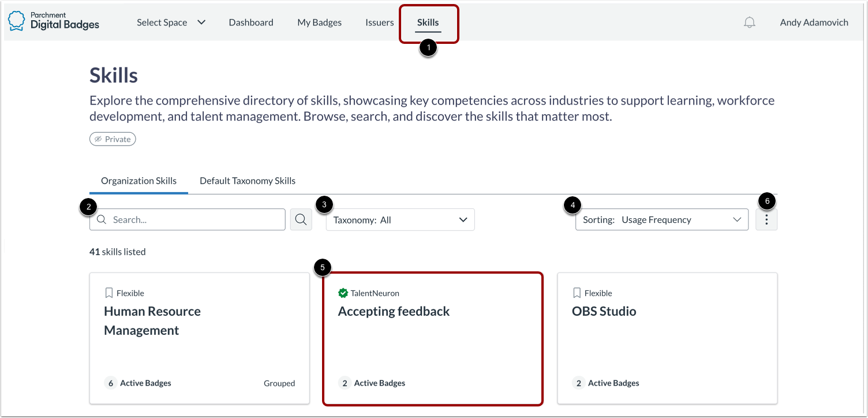
Task: Click the eye icon in Private tag
Action: 98,139
